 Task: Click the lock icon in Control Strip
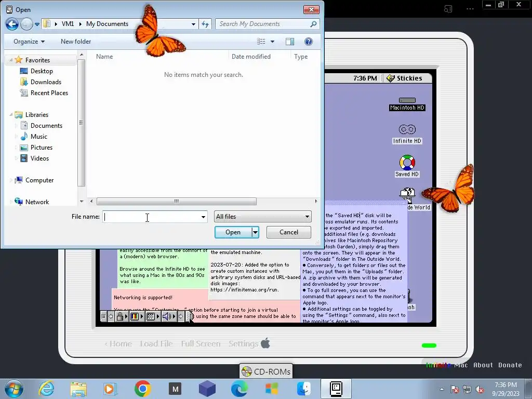[120, 316]
